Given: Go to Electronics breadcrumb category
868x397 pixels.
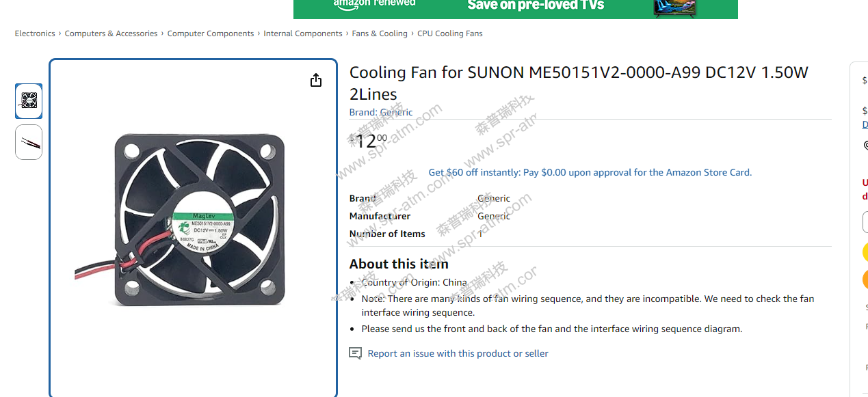Looking at the screenshot, I should coord(35,33).
